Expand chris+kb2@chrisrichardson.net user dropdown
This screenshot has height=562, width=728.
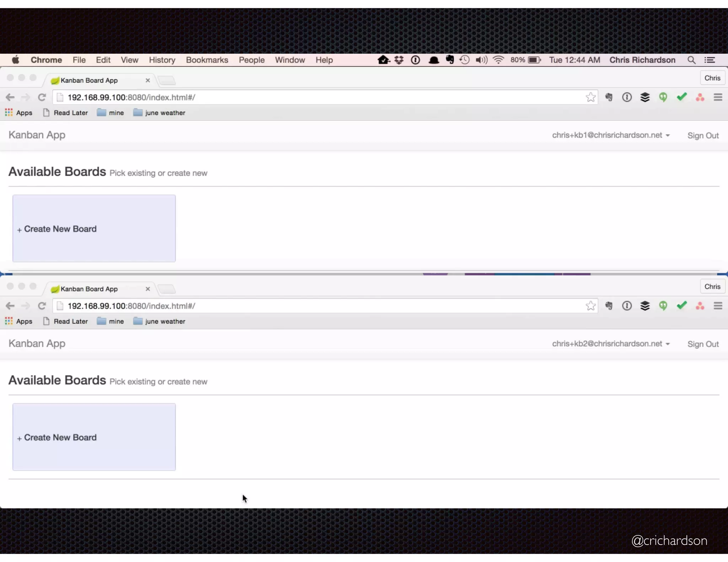click(611, 344)
